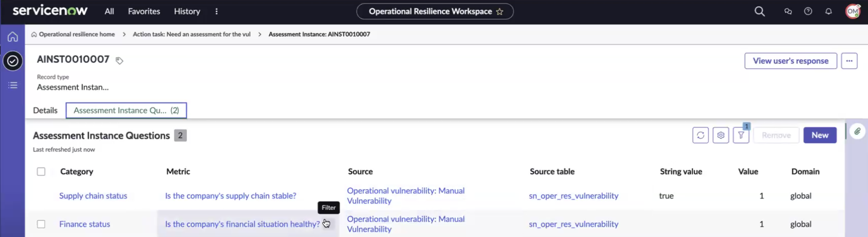Click the Assessment Instance AINST0010007 breadcrumb
Screen dimensions: 868x237
tap(319, 34)
